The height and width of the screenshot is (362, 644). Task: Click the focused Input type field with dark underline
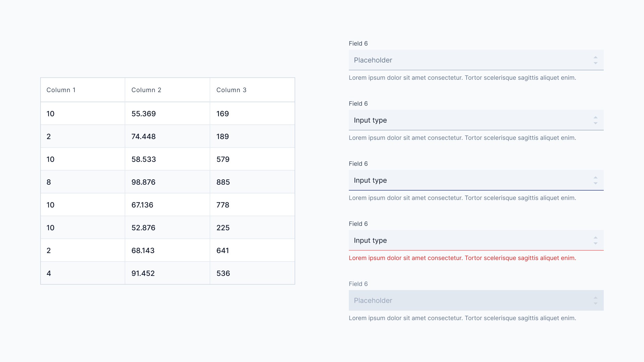[470, 180]
